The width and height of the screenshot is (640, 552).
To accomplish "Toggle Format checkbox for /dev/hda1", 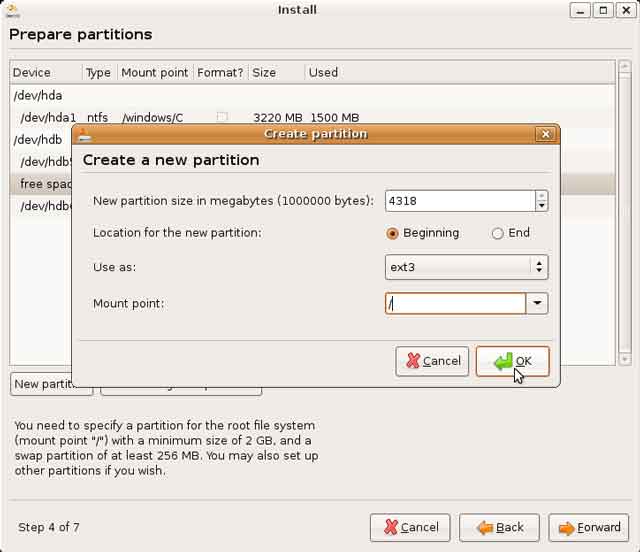I will [x=222, y=117].
